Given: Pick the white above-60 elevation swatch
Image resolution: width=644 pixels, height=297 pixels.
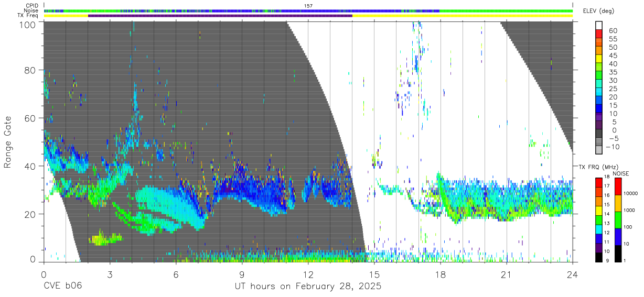Looking at the screenshot, I should pos(599,26).
